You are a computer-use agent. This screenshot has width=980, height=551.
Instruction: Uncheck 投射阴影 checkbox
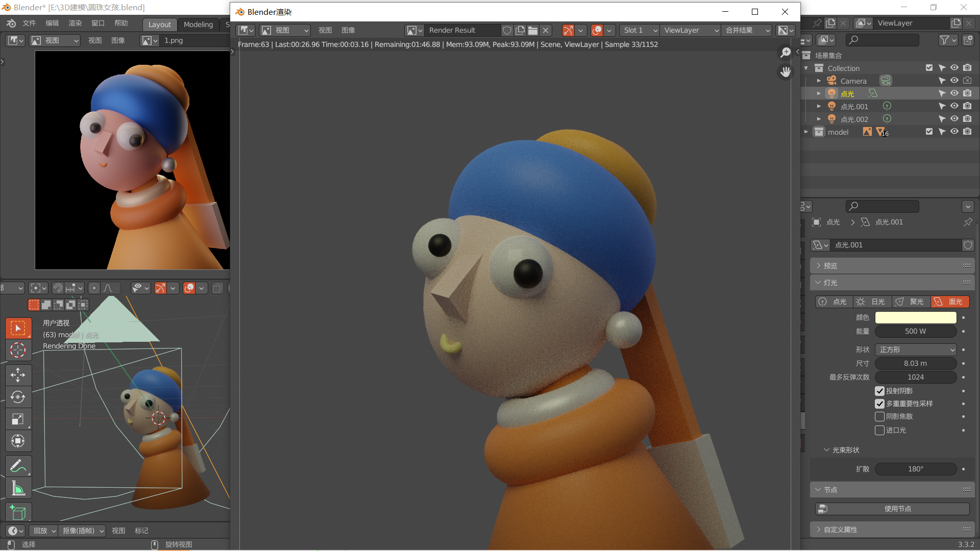coord(879,391)
